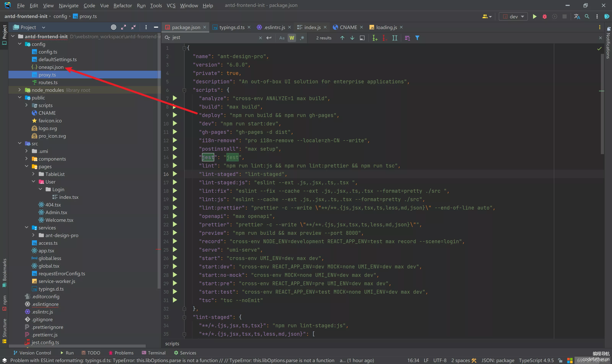Click Add Selection for Next Occurrence icon
The width and height of the screenshot is (612, 364).
(x=375, y=38)
